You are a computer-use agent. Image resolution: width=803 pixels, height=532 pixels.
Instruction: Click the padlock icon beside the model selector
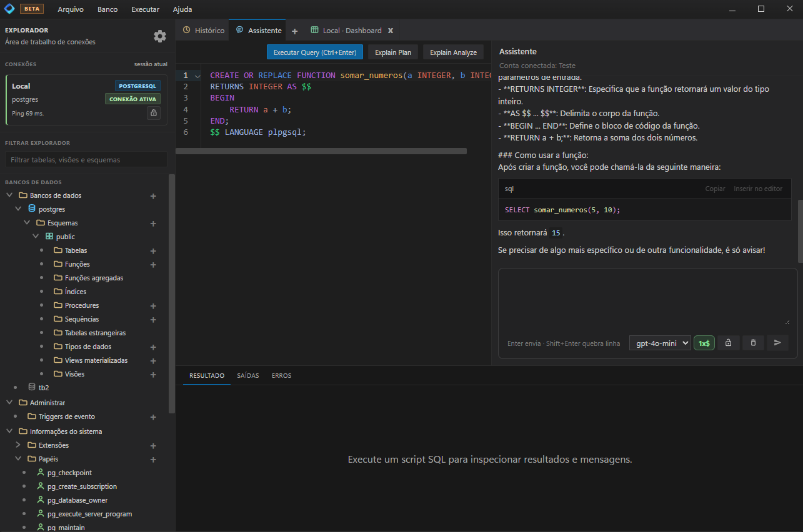coord(729,342)
